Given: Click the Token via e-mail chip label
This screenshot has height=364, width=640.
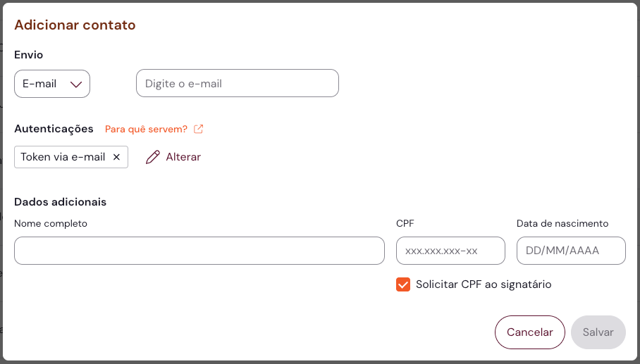Looking at the screenshot, I should (x=63, y=157).
